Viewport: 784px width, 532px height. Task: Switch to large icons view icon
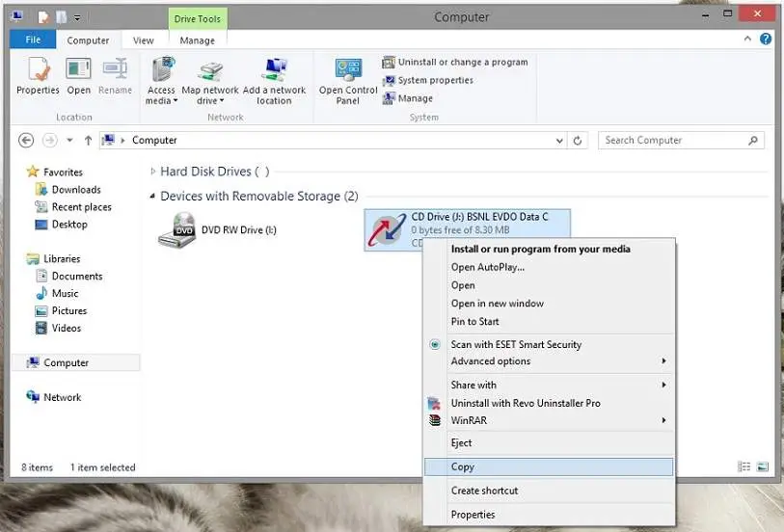[x=763, y=466]
